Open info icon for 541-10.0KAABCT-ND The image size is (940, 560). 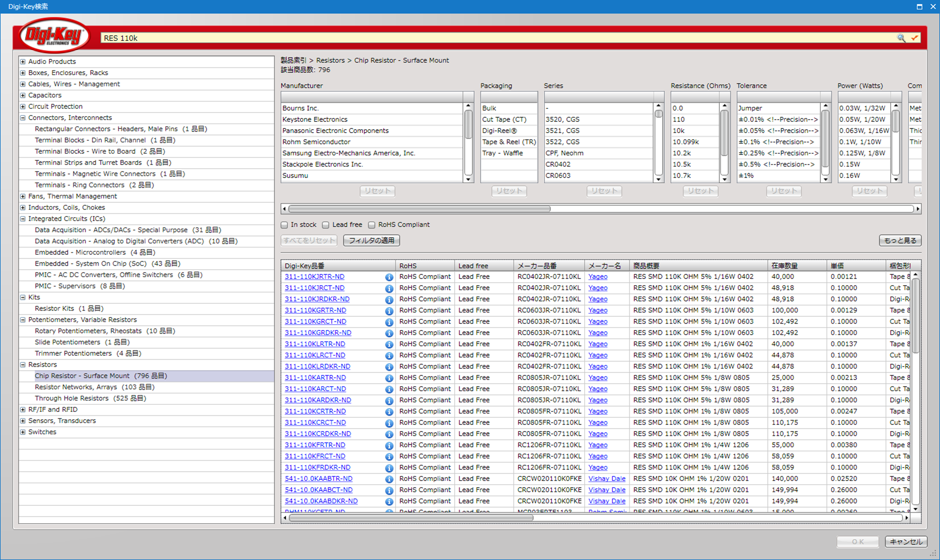pos(389,490)
